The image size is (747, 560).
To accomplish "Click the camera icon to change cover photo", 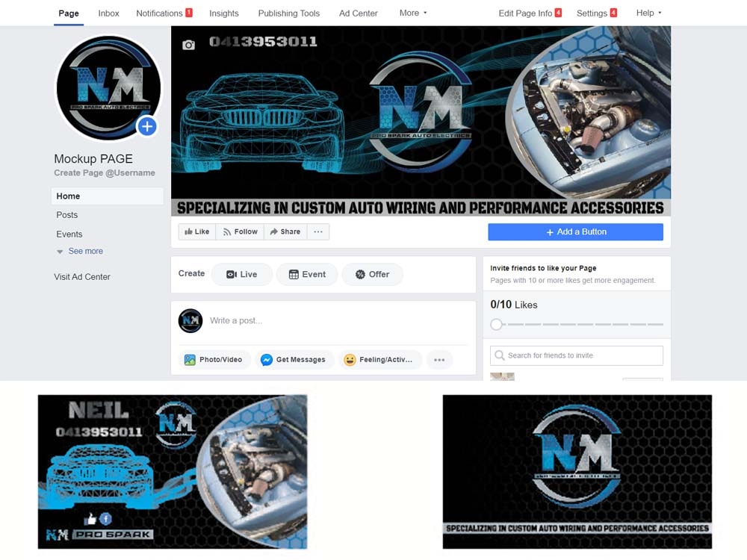I will [x=188, y=46].
